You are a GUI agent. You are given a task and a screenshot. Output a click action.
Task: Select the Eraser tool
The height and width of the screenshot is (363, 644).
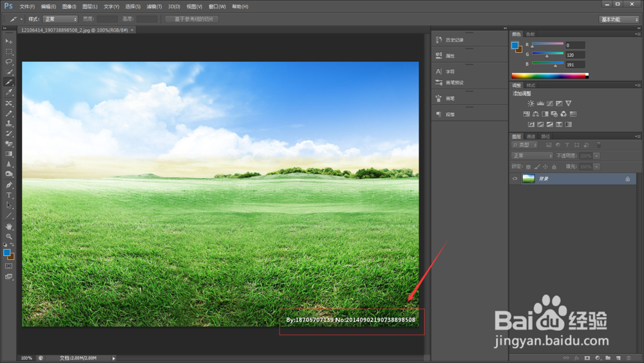pyautogui.click(x=8, y=144)
